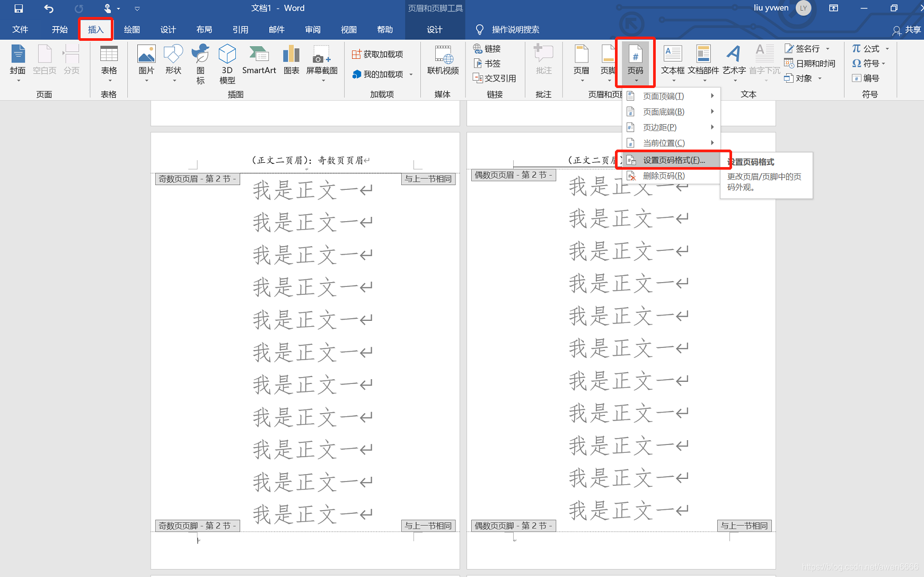Insert a blank page (空白页)
Image resolution: width=924 pixels, height=577 pixels.
click(x=45, y=59)
